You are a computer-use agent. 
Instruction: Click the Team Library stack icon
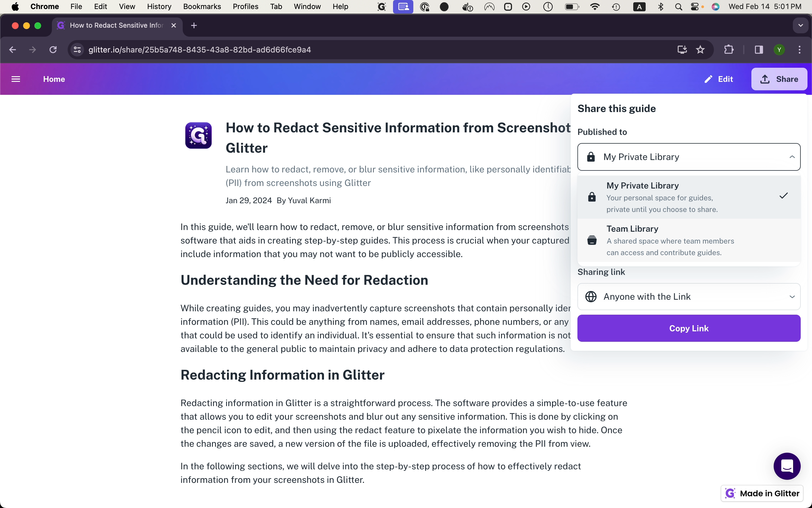pos(592,240)
